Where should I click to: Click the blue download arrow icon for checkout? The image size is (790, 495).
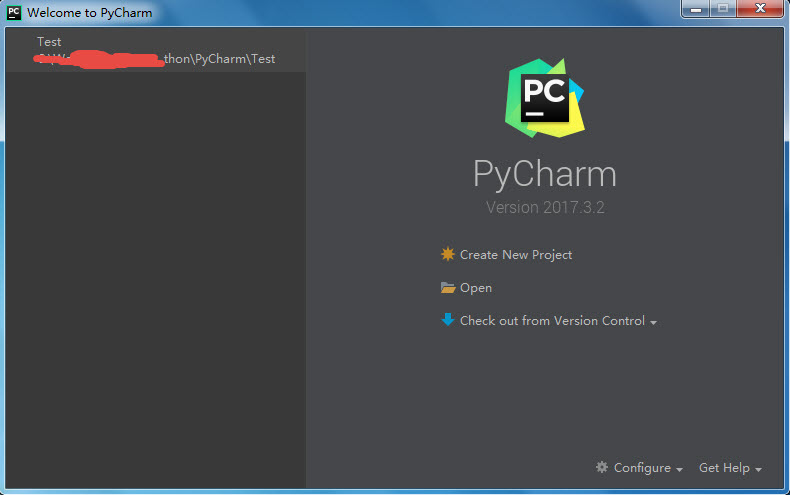click(x=448, y=321)
